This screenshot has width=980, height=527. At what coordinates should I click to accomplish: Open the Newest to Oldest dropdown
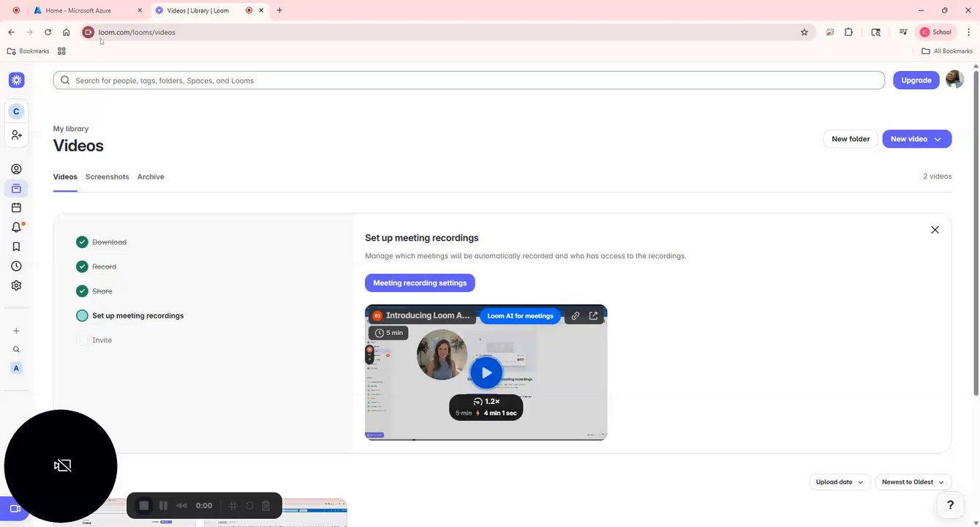(x=913, y=482)
